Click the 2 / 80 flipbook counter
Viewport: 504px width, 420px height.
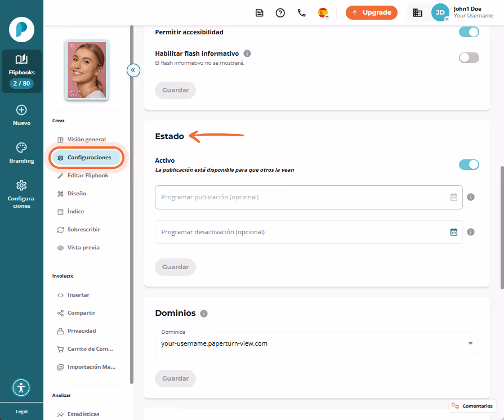tap(21, 83)
